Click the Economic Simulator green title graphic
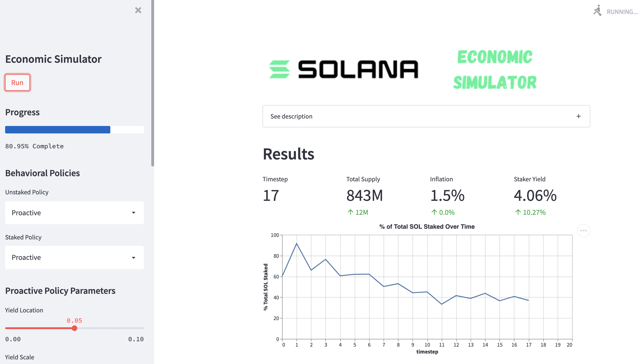Viewport: 641px width, 364px height. pos(495,69)
